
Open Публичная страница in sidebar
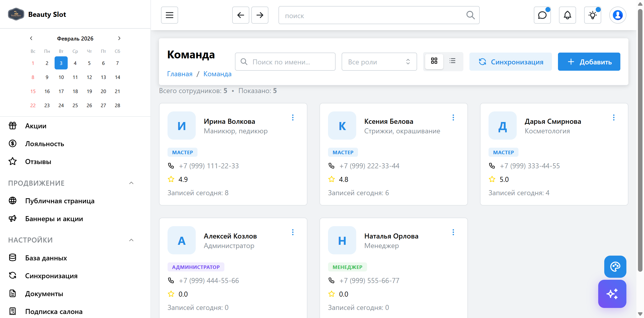coord(60,201)
